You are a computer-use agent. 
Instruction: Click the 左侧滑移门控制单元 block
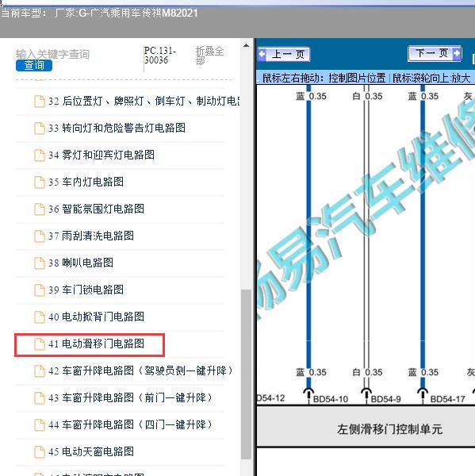point(366,426)
